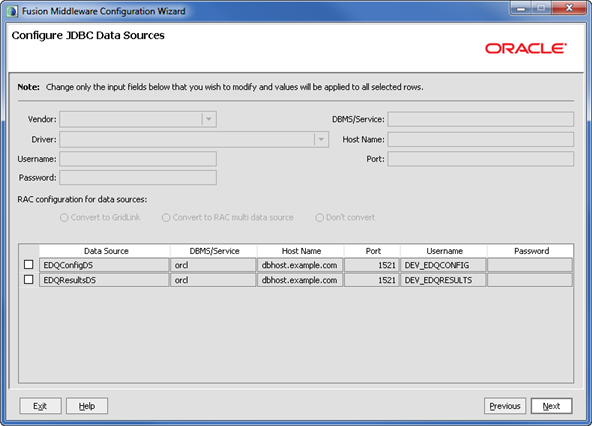Click the Fusion Middleware wizard title icon
The width and height of the screenshot is (592, 426).
click(x=12, y=11)
